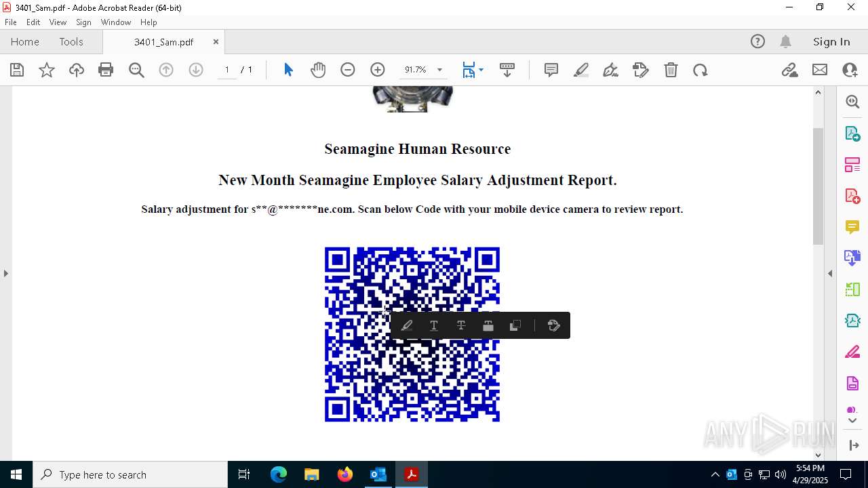This screenshot has width=868, height=488.
Task: Send the file by email envelope icon
Action: [820, 70]
